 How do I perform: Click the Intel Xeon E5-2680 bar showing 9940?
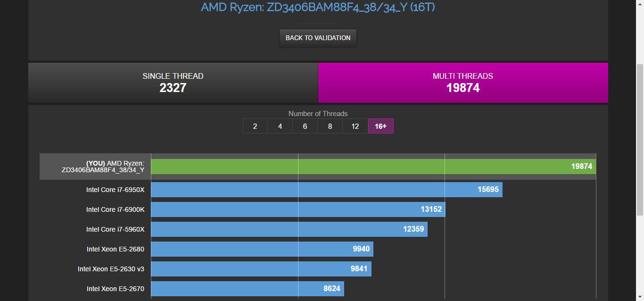click(262, 249)
